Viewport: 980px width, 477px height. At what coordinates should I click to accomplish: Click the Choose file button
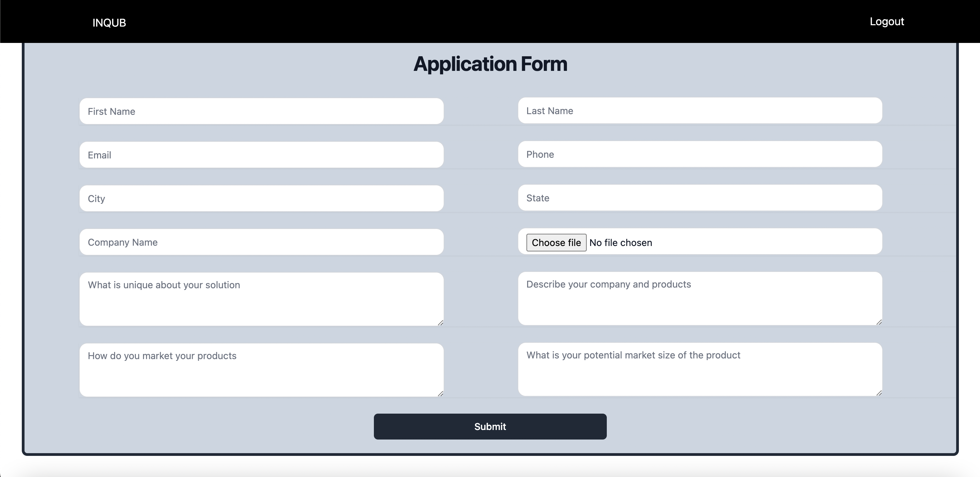556,243
